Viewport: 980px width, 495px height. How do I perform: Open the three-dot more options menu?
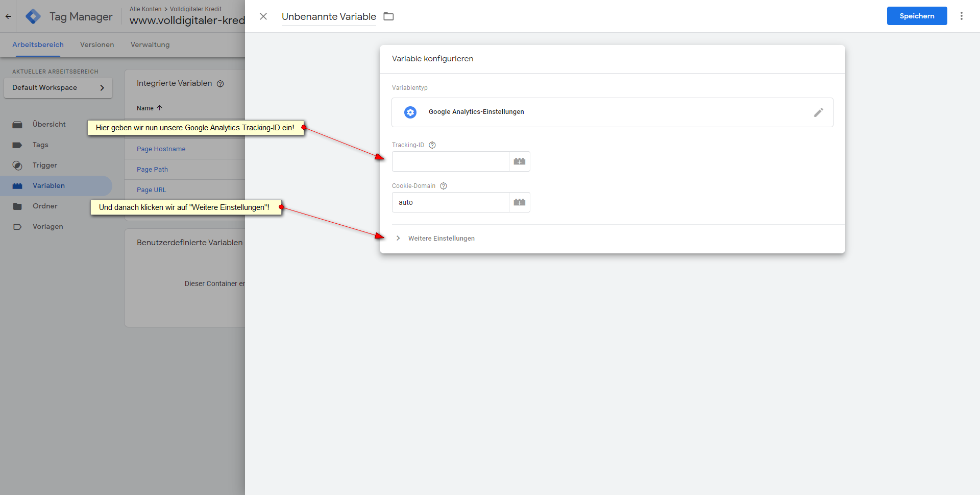[962, 16]
